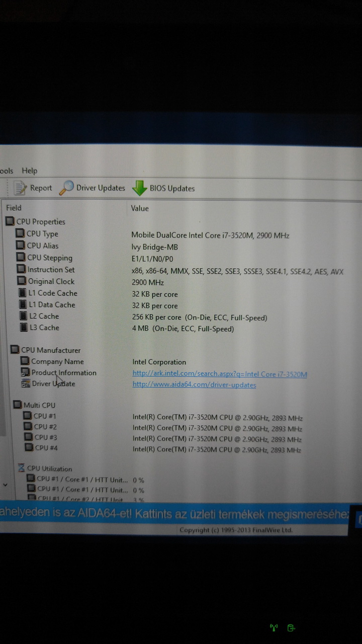Click the AIDA64 blue advertisement banner
Viewport: 362px width, 644px height.
coord(174,514)
